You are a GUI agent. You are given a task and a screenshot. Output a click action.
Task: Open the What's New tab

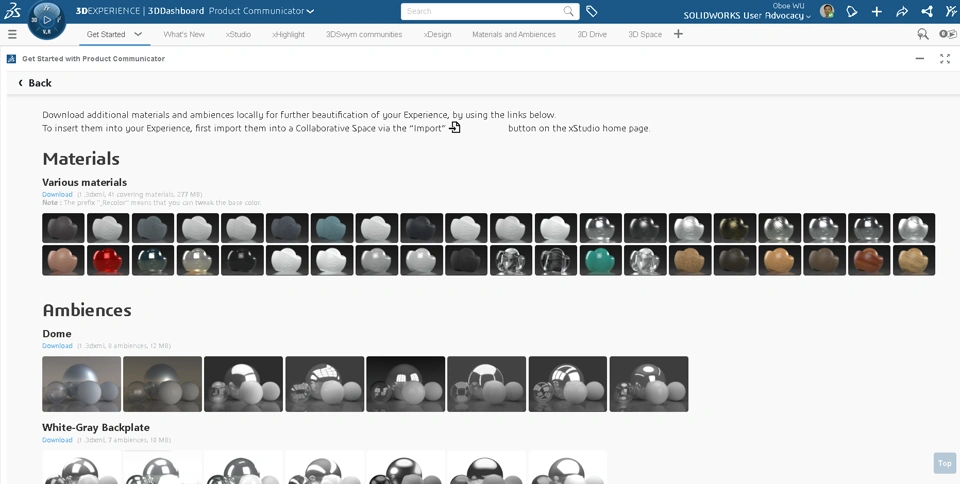pos(184,34)
